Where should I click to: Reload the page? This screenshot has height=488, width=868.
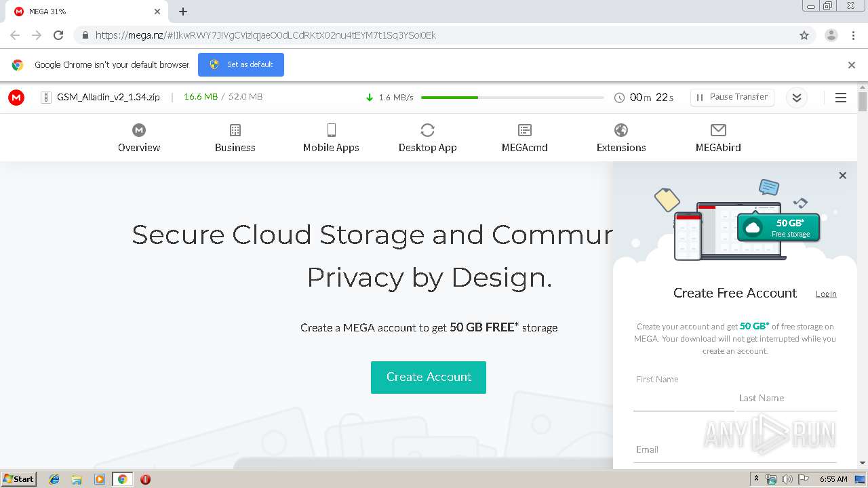(x=58, y=35)
